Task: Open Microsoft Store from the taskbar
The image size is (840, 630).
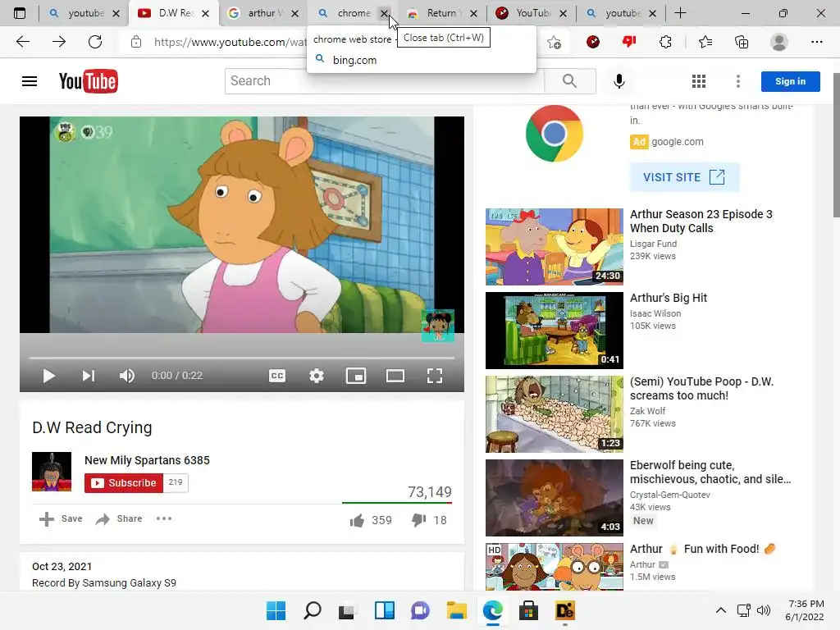Action: coord(528,610)
